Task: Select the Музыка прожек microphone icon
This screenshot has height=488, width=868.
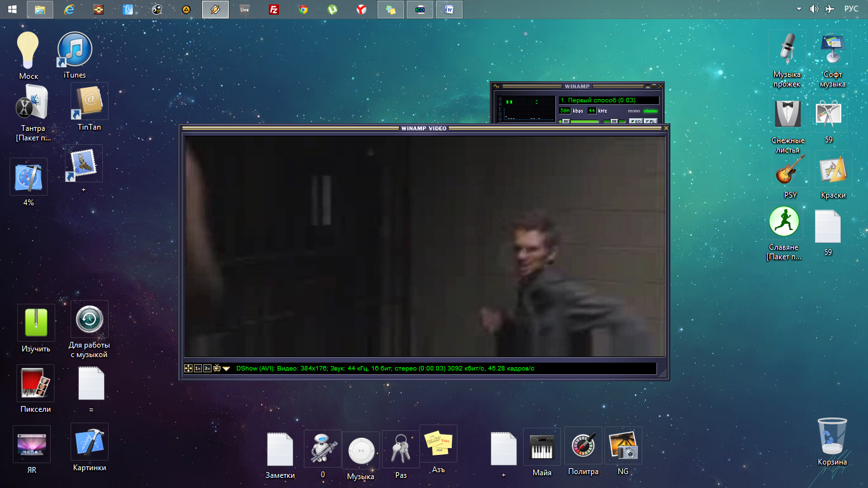Action: 787,59
